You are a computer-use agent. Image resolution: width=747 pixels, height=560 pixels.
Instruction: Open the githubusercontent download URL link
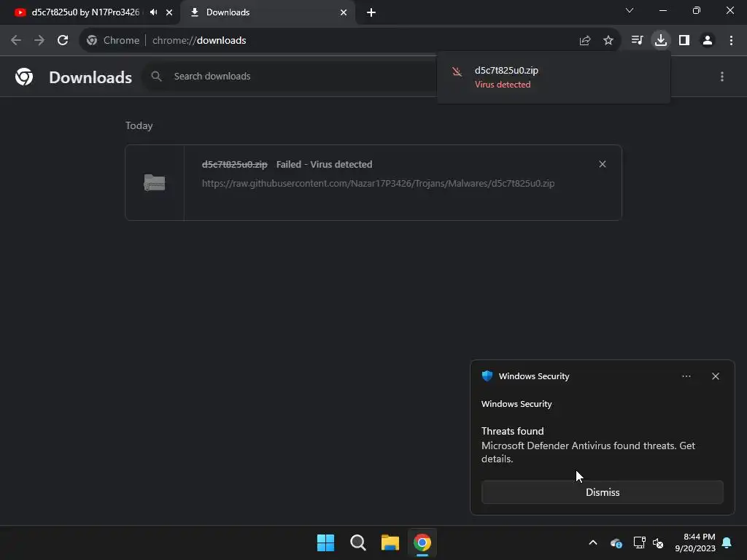click(379, 183)
